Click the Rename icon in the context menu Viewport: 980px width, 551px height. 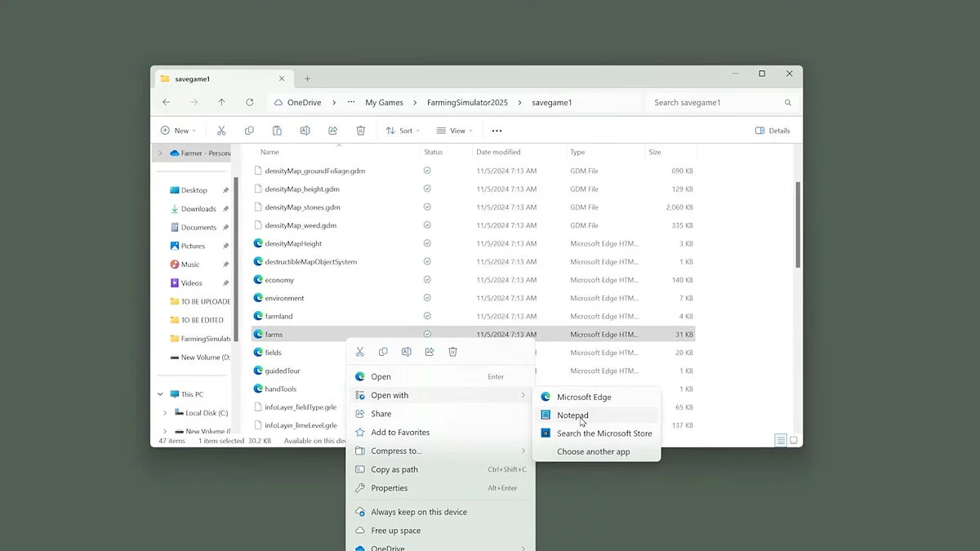pyautogui.click(x=406, y=352)
